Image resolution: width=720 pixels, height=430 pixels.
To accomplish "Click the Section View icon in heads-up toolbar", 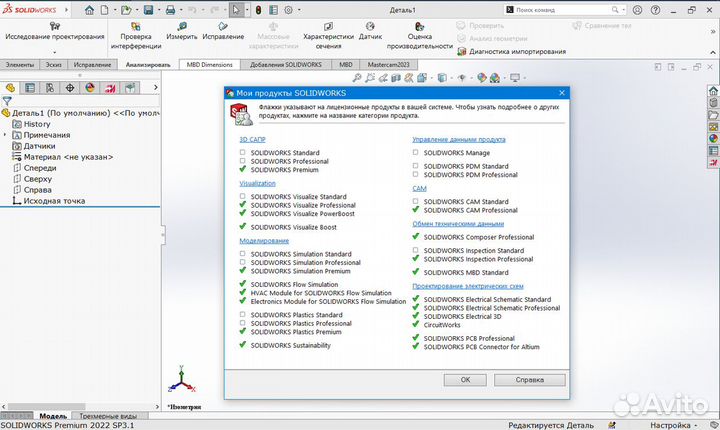I will pyautogui.click(x=396, y=78).
